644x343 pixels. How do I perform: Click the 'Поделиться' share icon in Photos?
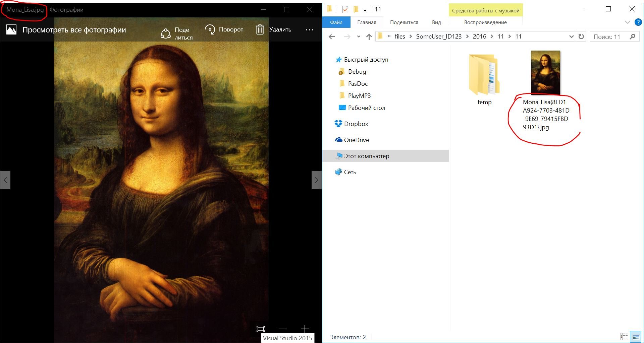pyautogui.click(x=166, y=33)
